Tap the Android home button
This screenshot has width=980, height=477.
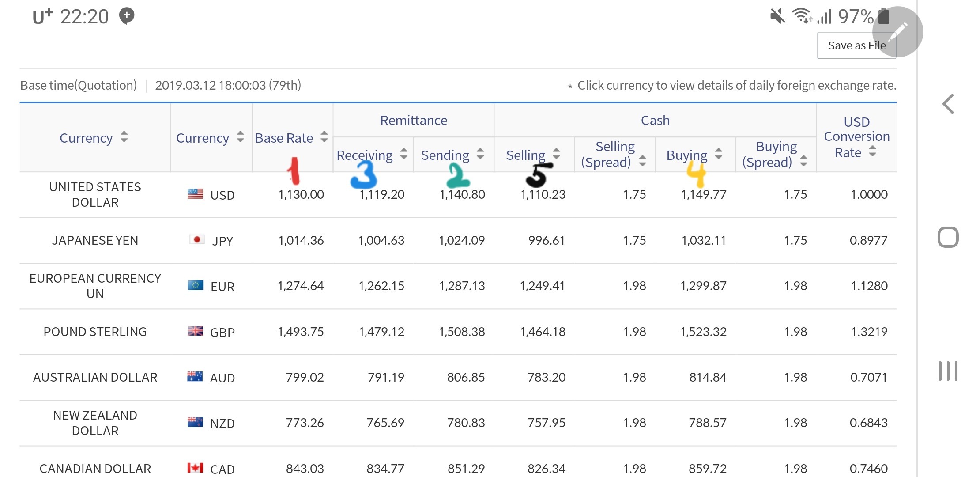[x=948, y=237]
